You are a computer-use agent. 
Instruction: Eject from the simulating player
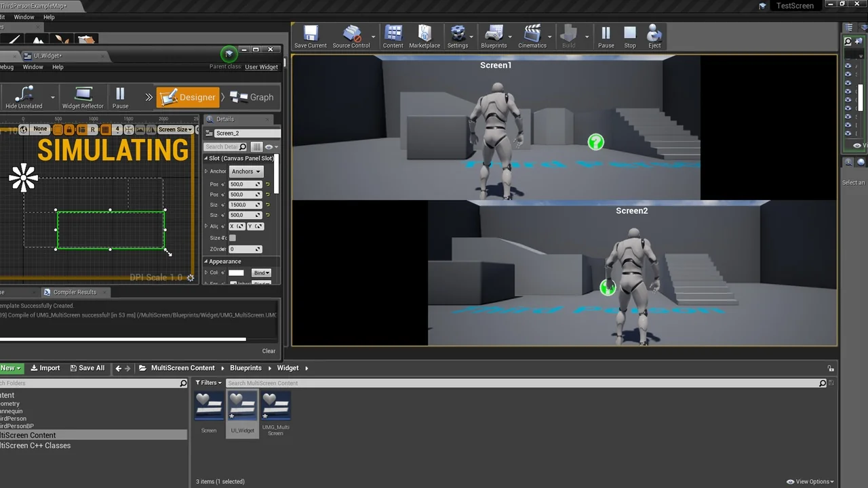coord(653,35)
